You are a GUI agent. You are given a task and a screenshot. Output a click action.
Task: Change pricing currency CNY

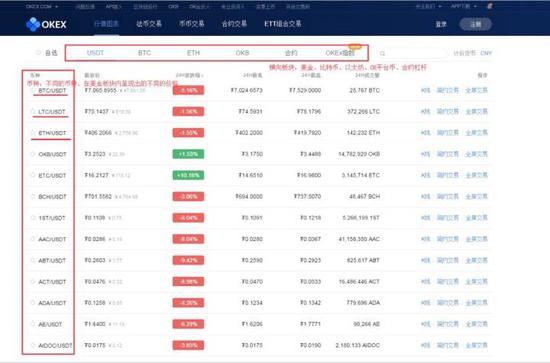click(x=486, y=53)
